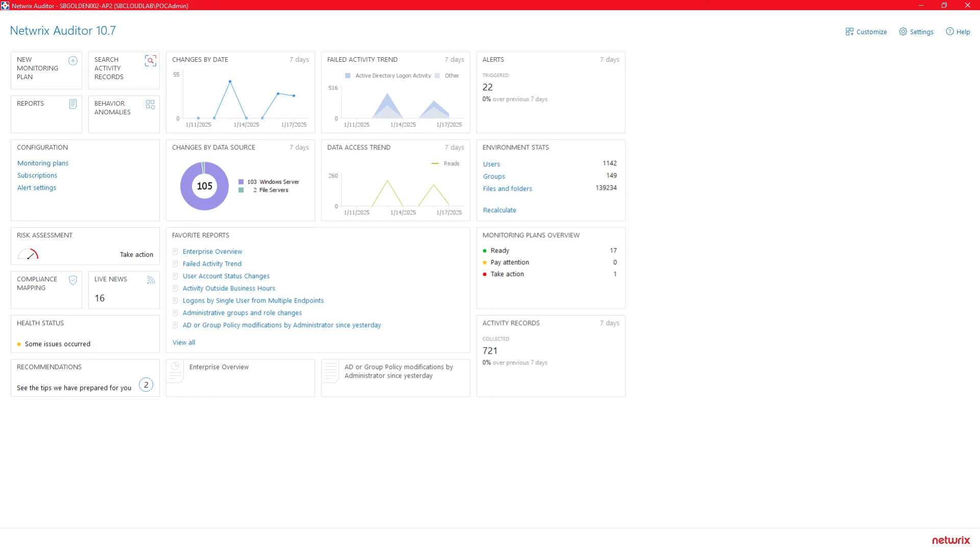Screen dimensions: 980x551
Task: Click See the tips we have prepared
Action: [74, 388]
